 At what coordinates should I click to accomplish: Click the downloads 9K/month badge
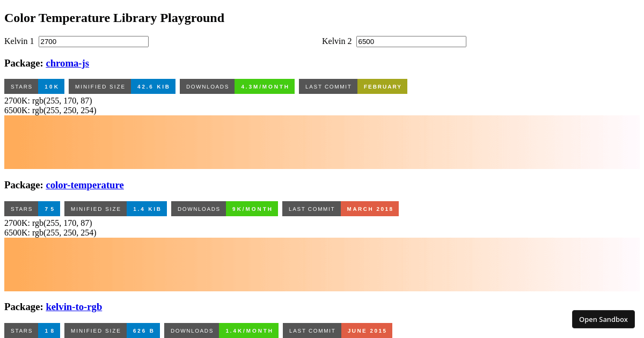pyautogui.click(x=224, y=209)
